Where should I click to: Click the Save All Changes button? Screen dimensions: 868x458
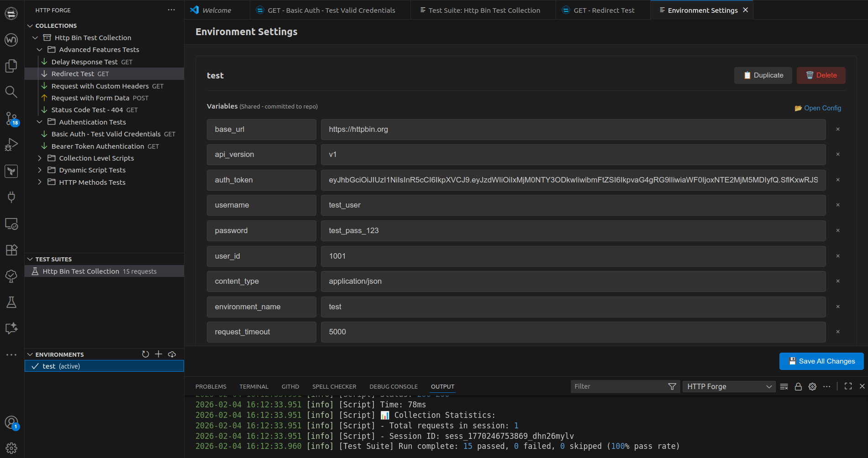pyautogui.click(x=821, y=361)
